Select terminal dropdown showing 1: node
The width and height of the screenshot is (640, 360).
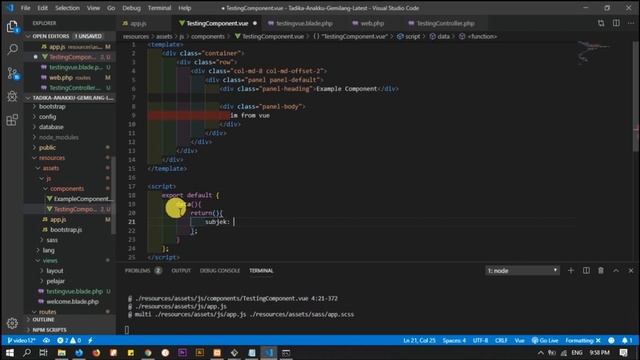(522, 271)
